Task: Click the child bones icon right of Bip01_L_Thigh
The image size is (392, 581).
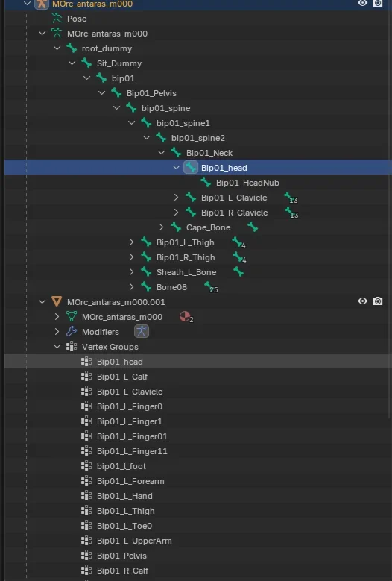Action: (238, 242)
